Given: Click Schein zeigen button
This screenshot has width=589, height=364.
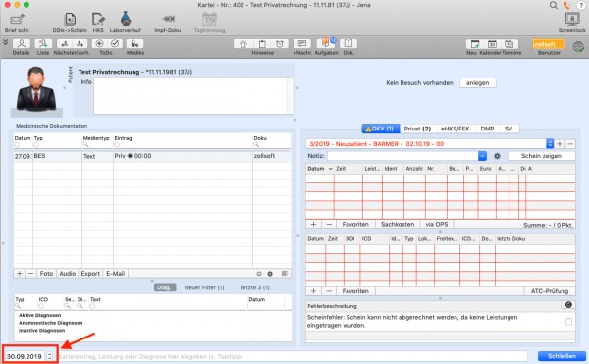Looking at the screenshot, I should point(541,156).
